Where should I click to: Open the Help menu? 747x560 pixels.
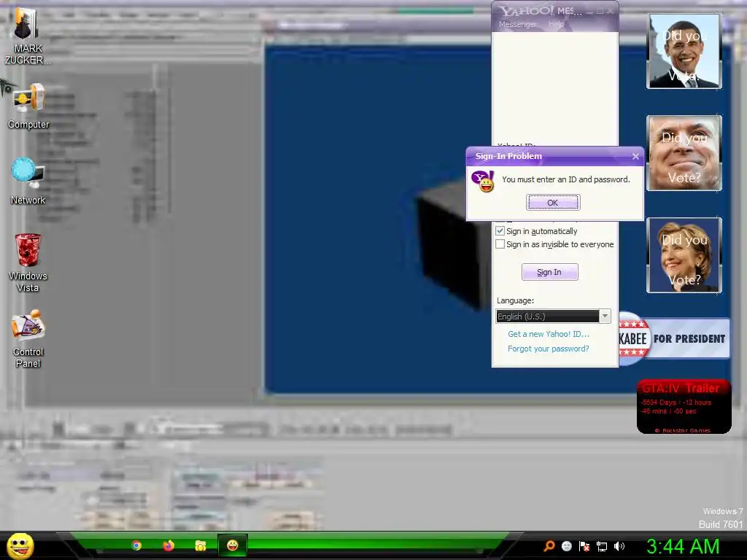pos(556,24)
